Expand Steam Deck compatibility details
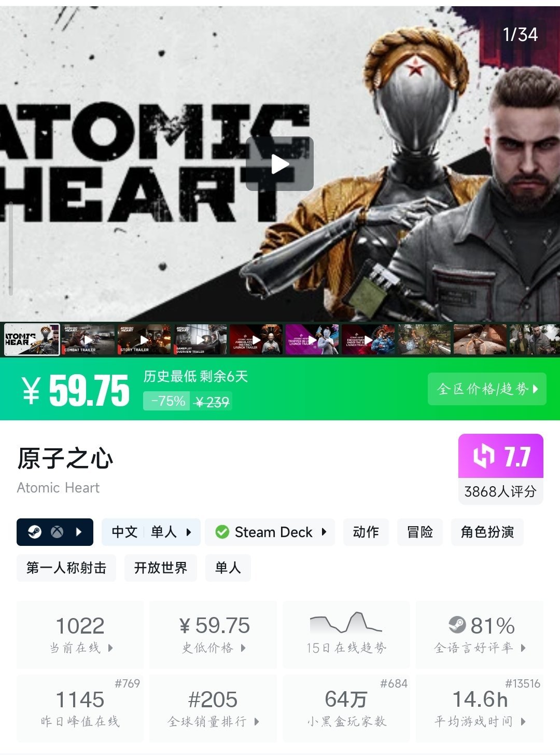 (x=270, y=532)
